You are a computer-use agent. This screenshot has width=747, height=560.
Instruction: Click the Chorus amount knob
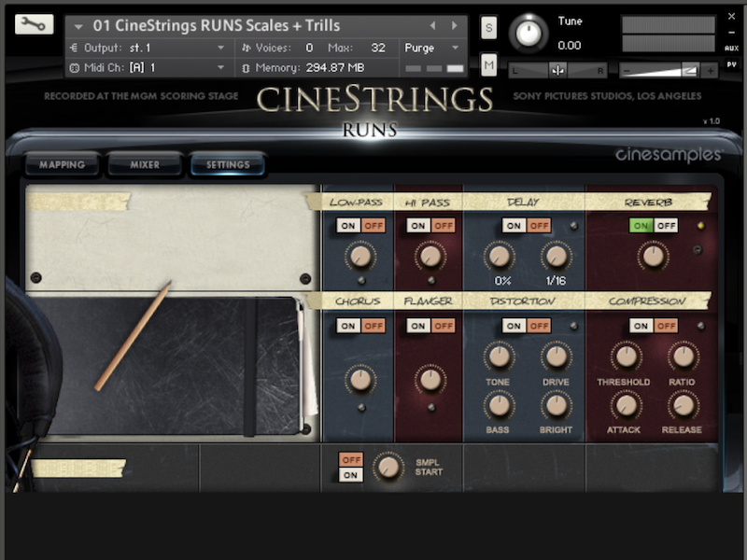click(x=360, y=380)
